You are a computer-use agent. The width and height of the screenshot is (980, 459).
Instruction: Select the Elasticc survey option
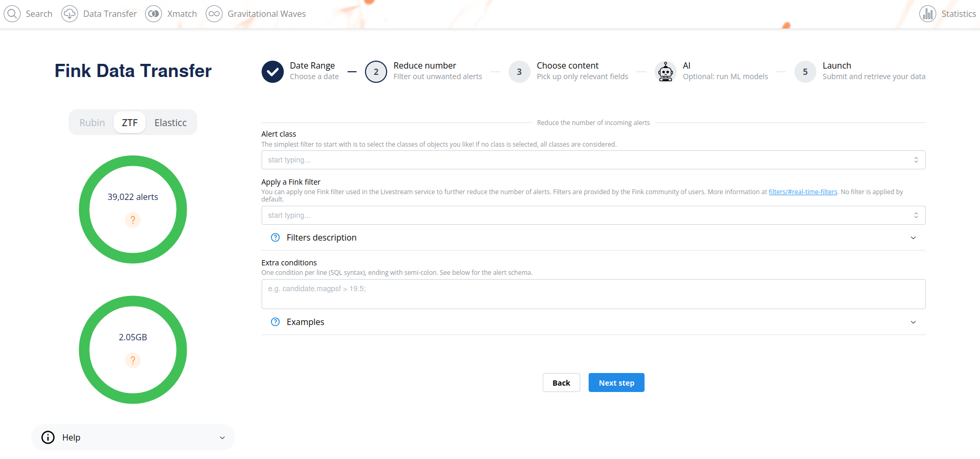pos(170,122)
